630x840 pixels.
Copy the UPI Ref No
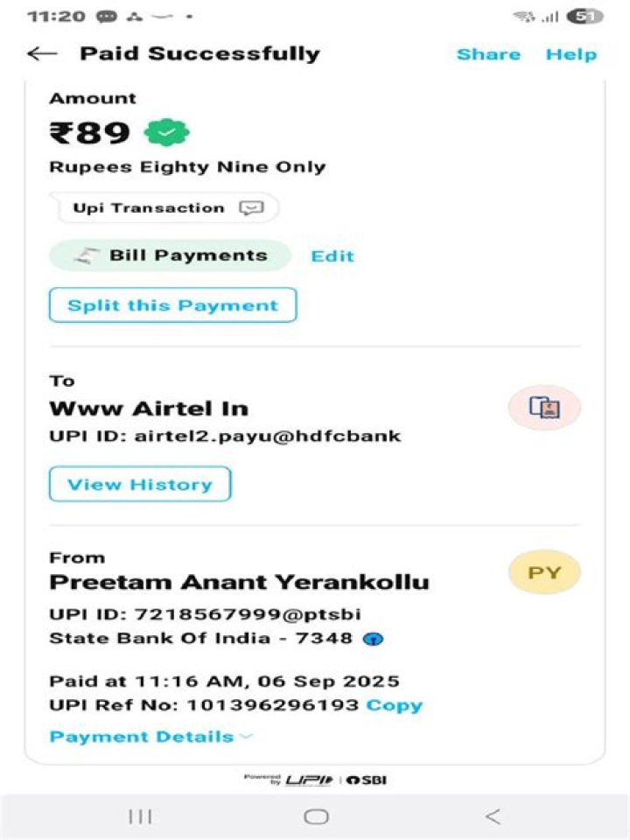click(x=395, y=705)
